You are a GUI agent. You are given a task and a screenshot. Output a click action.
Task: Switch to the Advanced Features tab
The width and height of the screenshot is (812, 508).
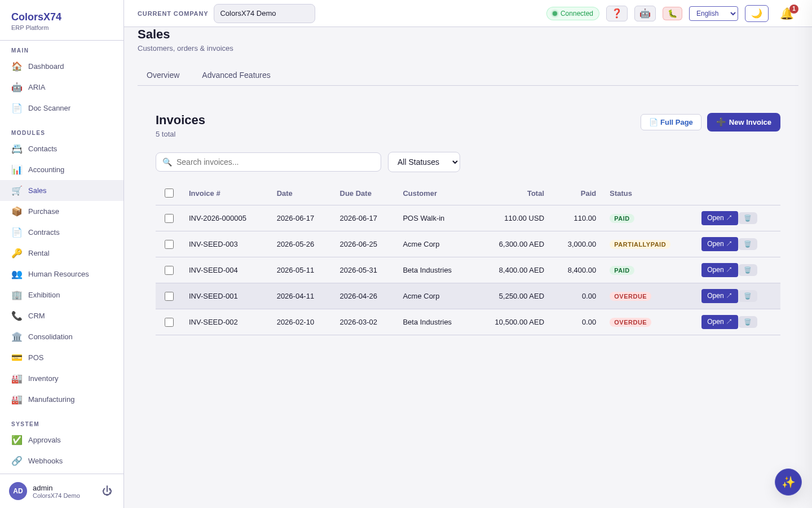(236, 75)
